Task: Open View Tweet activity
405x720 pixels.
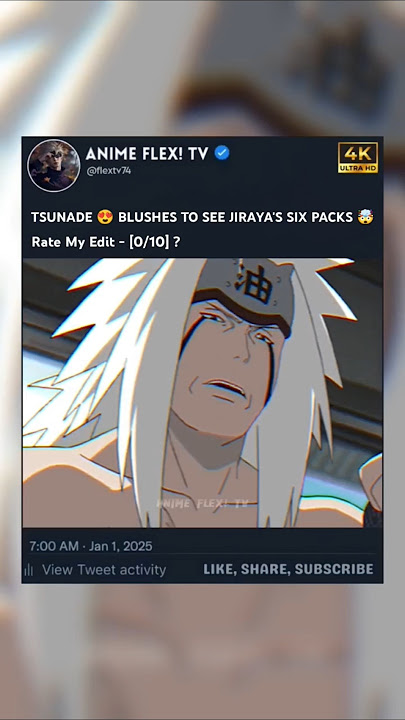Action: click(104, 570)
